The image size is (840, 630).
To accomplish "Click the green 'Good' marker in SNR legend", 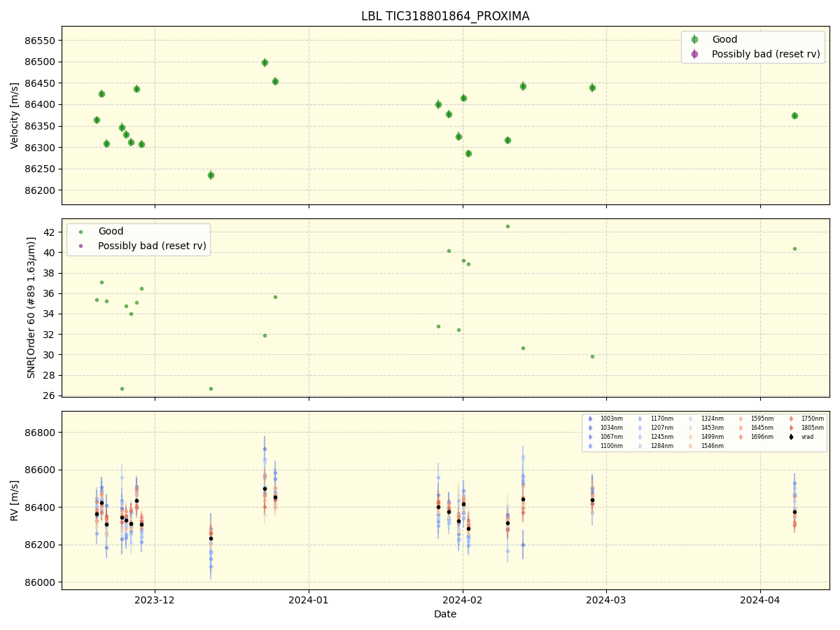I will tap(80, 232).
